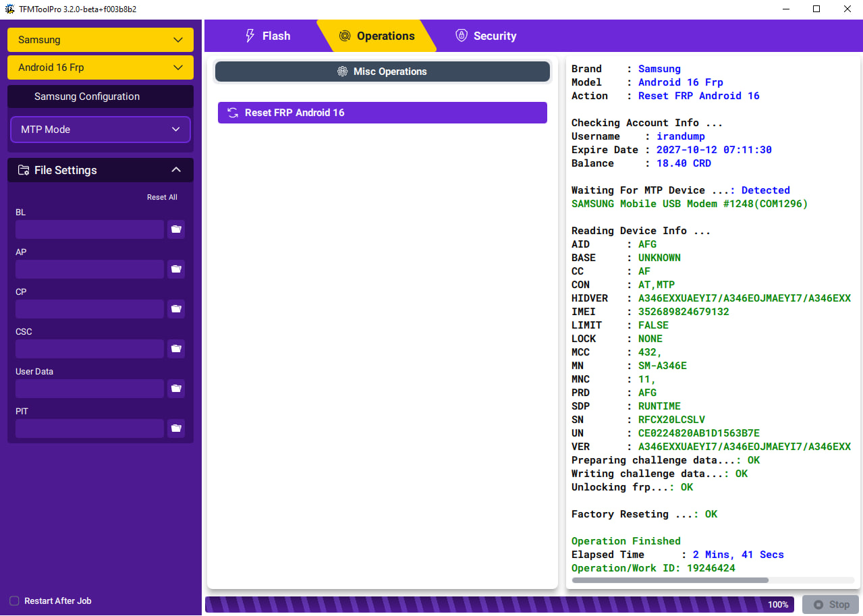Click the AP file browse folder icon
Image resolution: width=863 pixels, height=616 pixels.
(176, 269)
